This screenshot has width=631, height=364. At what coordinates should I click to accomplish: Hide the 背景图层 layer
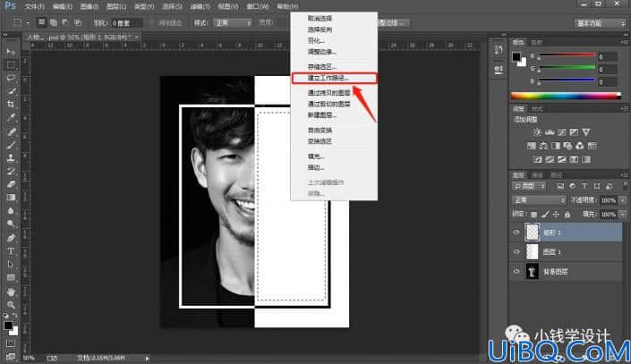(x=516, y=272)
